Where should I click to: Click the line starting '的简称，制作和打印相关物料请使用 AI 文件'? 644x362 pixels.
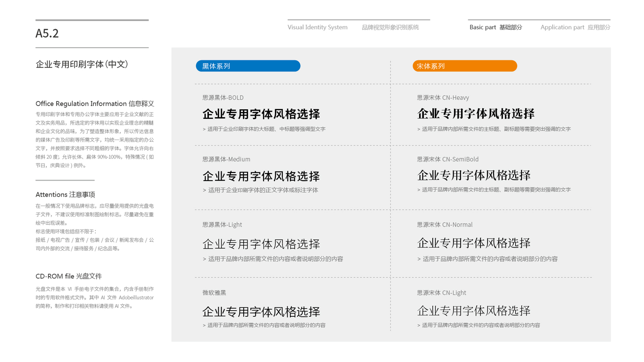[85, 306]
